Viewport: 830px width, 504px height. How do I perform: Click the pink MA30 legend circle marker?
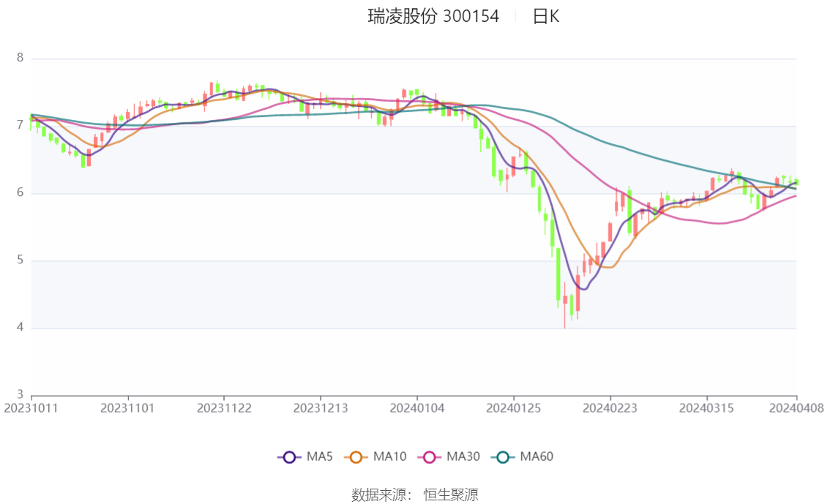(430, 457)
